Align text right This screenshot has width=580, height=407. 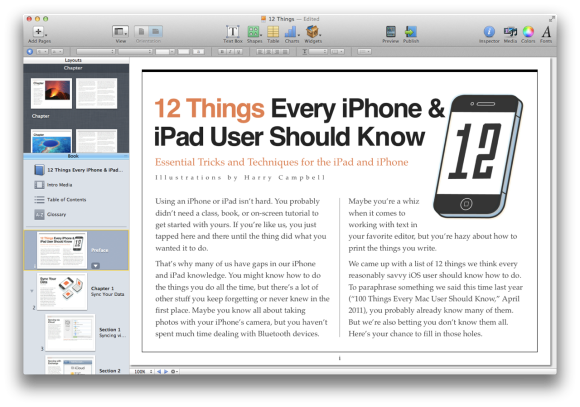point(277,51)
